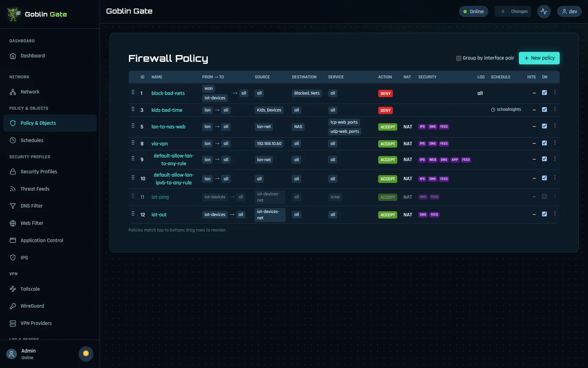Disable the lan-to-nas-web policy checkbox
588x368 pixels.
pyautogui.click(x=544, y=126)
